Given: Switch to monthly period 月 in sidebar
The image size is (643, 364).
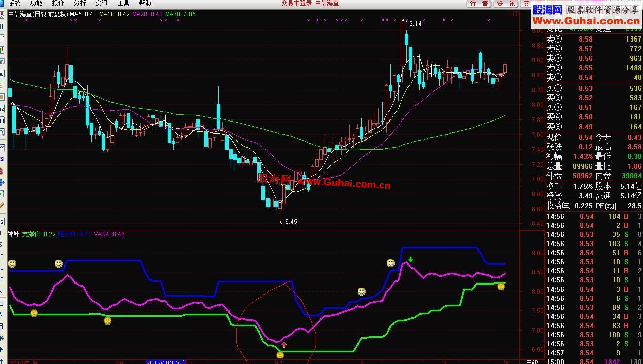Looking at the screenshot, I should click(2, 326).
